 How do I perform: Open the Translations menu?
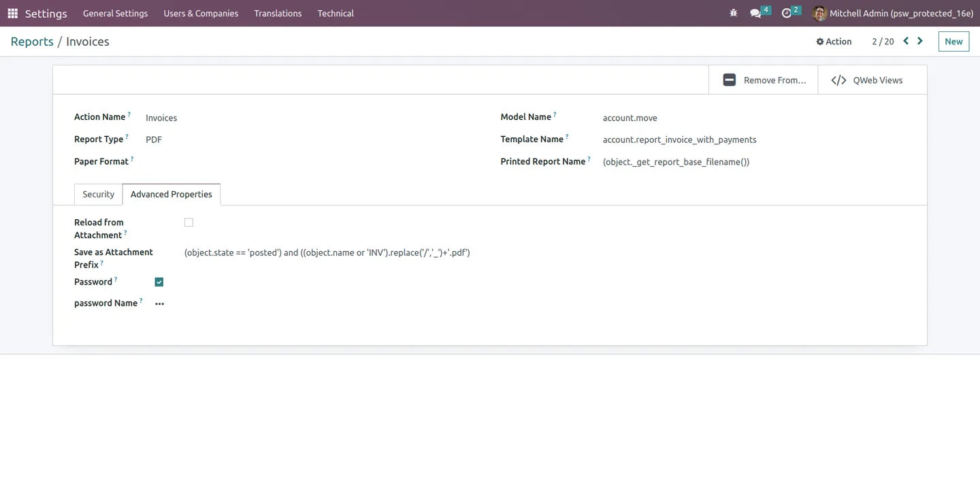tap(278, 13)
